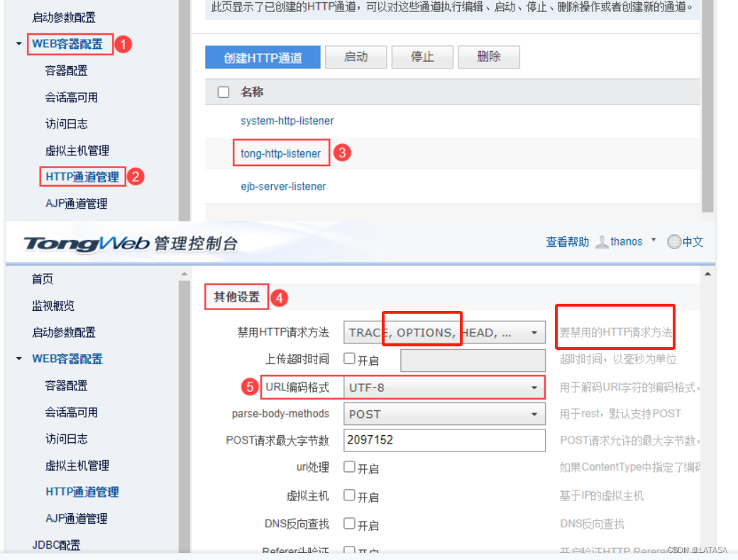Click the 停止 button
Viewport: 738px width, 560px height.
[x=422, y=57]
